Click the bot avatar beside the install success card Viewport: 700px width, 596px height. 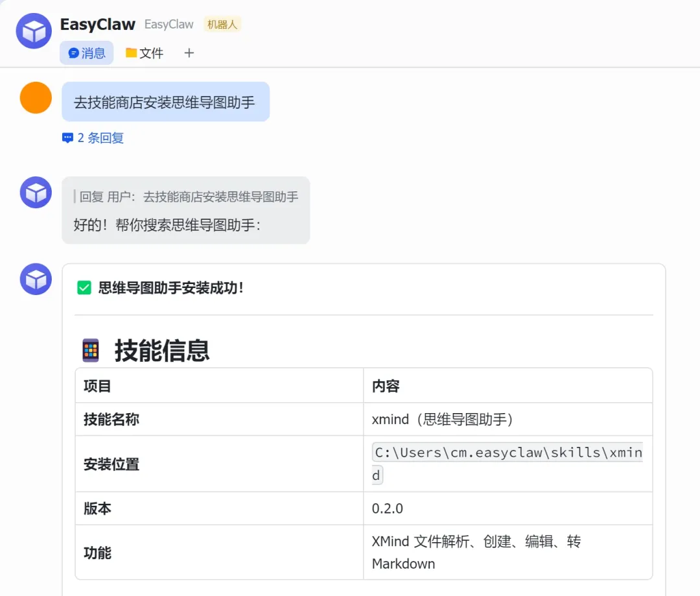coord(36,280)
